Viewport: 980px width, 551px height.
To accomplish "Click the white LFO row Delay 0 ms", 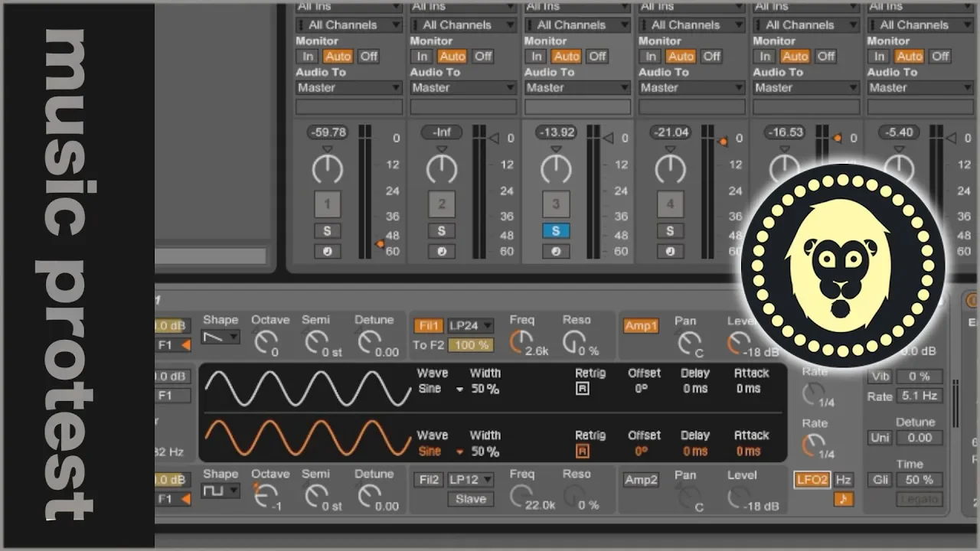I will pos(695,389).
